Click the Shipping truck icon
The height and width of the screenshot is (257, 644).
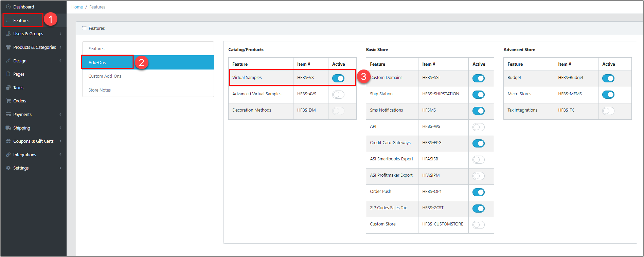pos(8,128)
